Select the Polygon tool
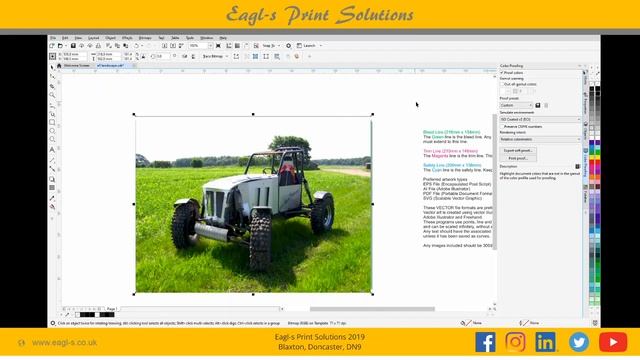 coord(52,140)
